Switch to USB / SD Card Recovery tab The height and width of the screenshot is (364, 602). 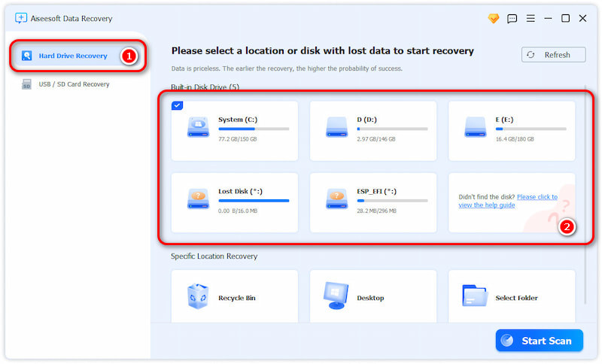(74, 84)
